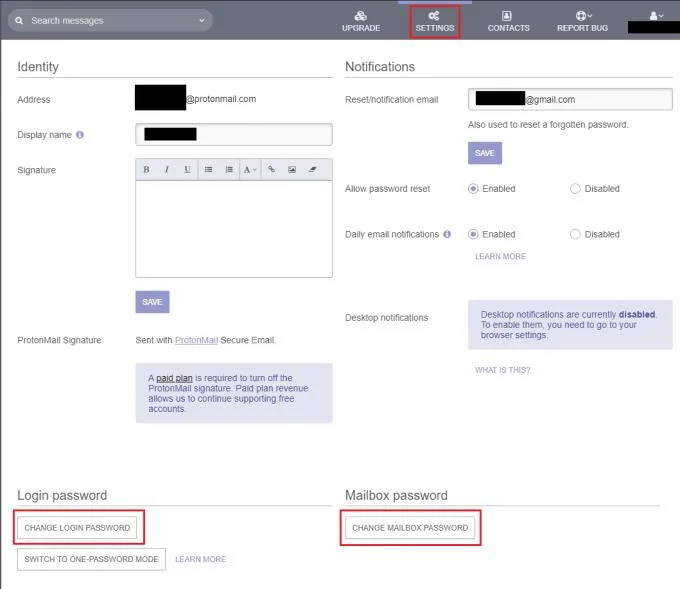This screenshot has height=589, width=680.
Task: Insert bulleted list in signature
Action: [209, 170]
